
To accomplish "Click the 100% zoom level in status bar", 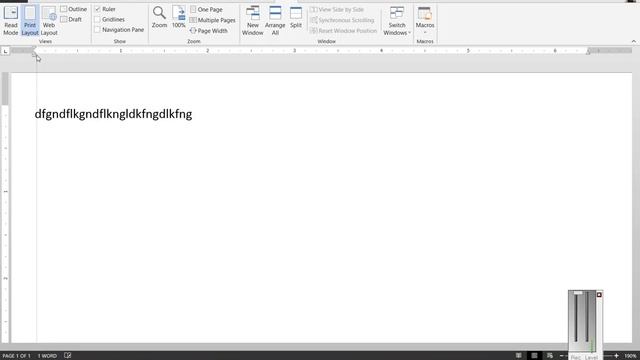I will 631,356.
